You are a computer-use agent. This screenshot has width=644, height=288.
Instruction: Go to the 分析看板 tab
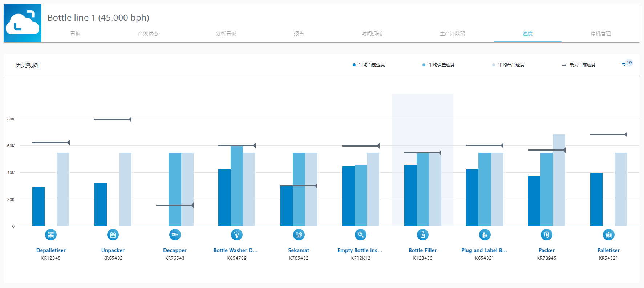point(226,33)
